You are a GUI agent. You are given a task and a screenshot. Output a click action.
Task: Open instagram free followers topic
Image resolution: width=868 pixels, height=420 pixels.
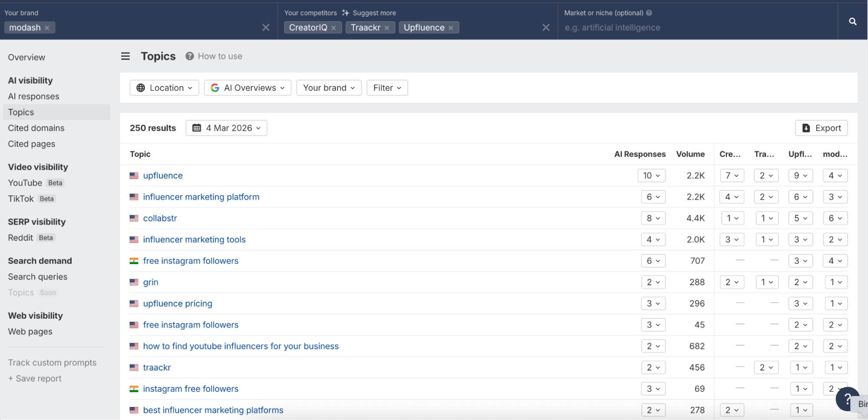coord(191,389)
